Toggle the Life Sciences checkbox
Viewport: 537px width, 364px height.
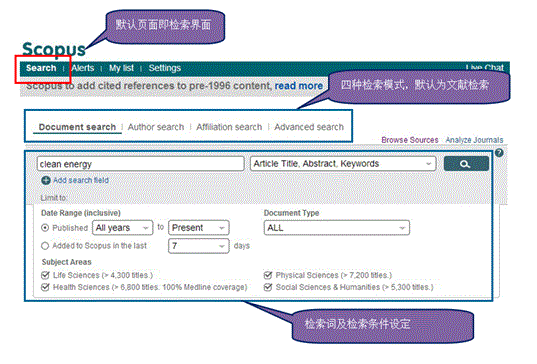coord(45,275)
